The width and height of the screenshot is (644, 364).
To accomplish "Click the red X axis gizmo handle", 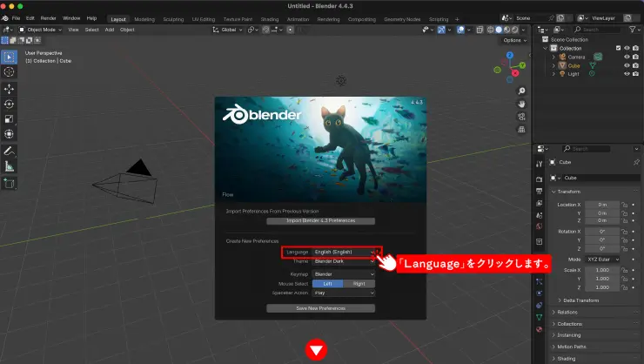I will click(515, 73).
